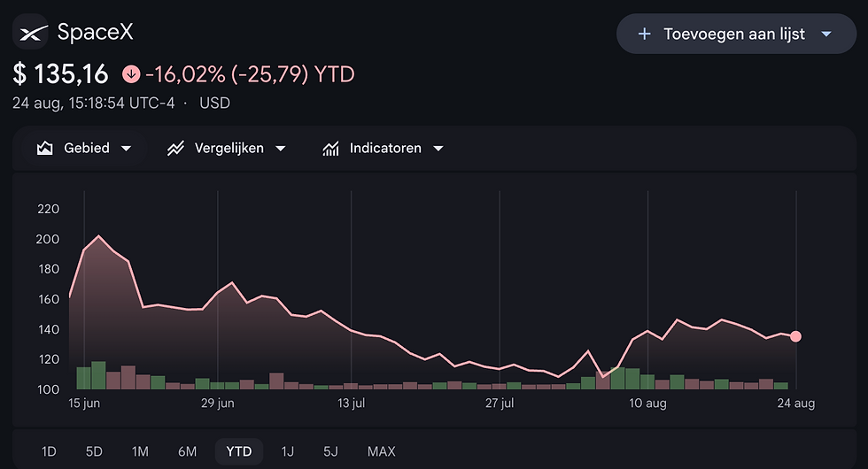The width and height of the screenshot is (868, 469).
Task: Click the 10 aug x-axis date label
Action: pyautogui.click(x=647, y=404)
